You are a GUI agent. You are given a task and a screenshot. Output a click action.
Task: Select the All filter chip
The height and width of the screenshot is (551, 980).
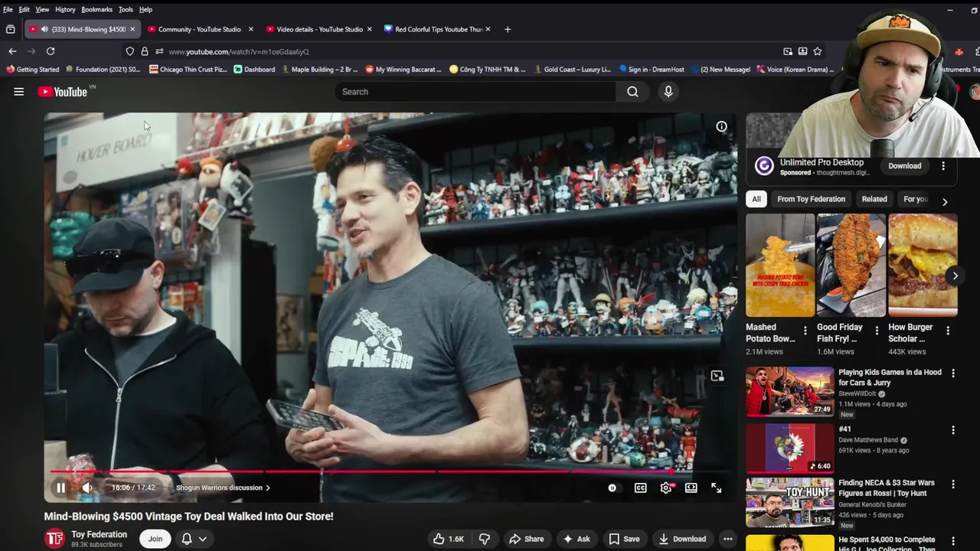tap(756, 199)
